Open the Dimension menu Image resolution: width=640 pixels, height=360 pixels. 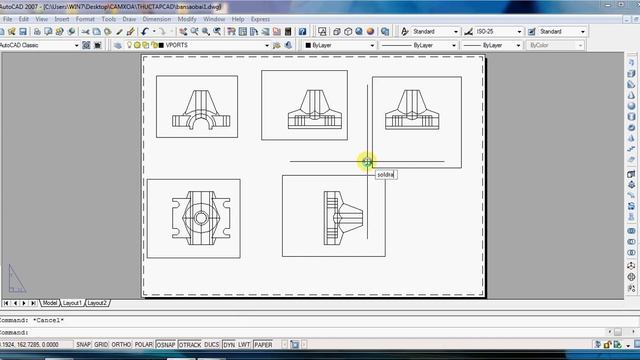click(157, 19)
